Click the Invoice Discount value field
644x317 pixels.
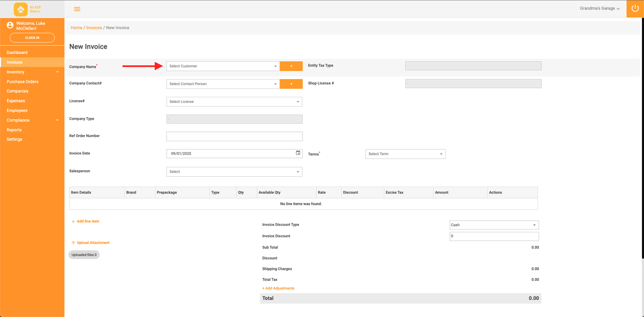click(494, 236)
